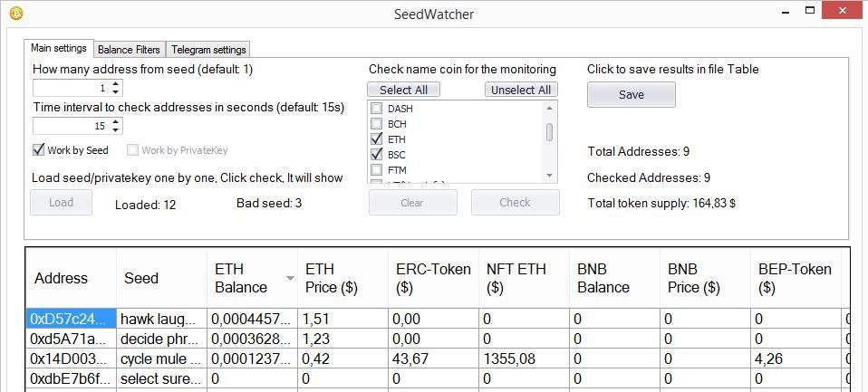The image size is (868, 392).
Task: Uncheck the ETH coin checkbox
Action: (x=376, y=139)
